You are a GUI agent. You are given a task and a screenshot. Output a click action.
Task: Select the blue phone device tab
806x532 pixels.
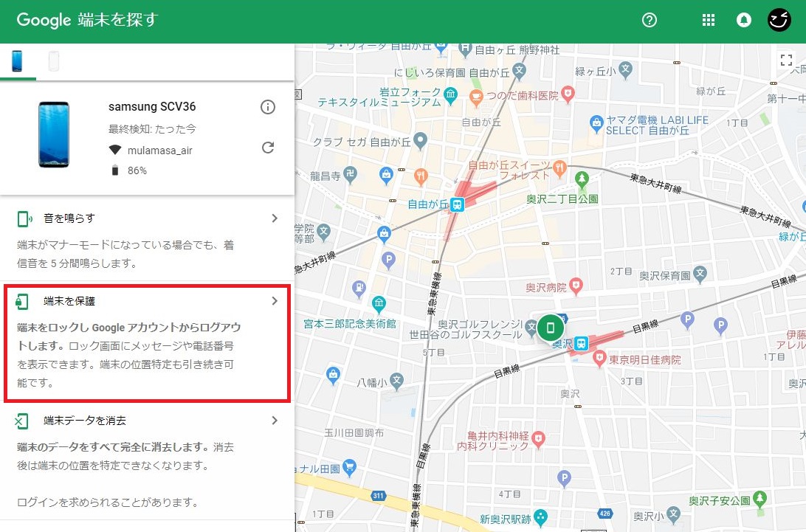pos(18,61)
